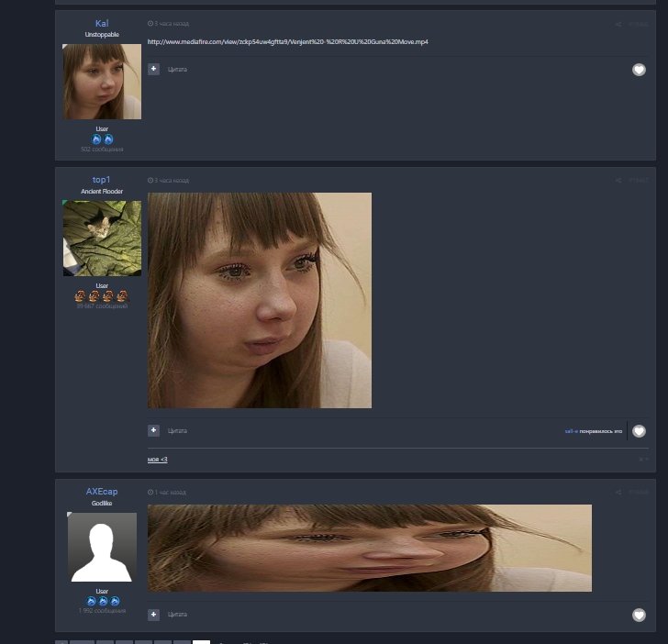Click the "sall-e" liker name link
This screenshot has height=644, width=668.
point(571,431)
